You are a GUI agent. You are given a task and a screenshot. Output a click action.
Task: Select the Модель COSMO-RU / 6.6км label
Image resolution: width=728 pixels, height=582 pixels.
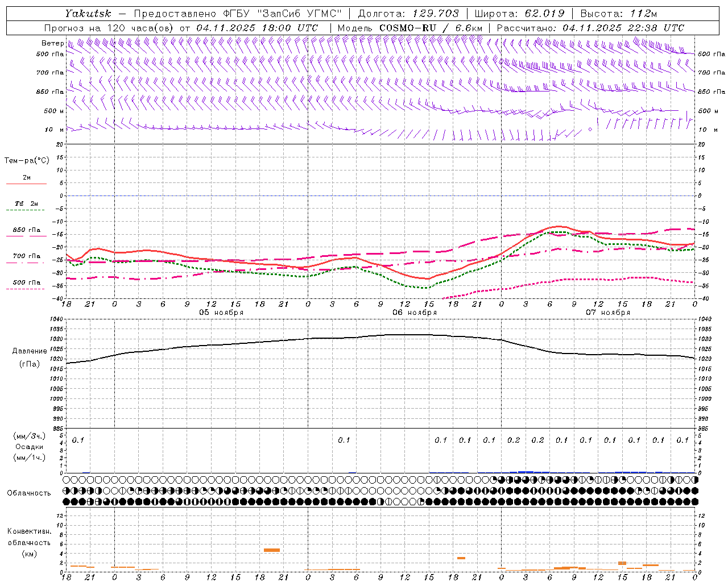coord(410,28)
